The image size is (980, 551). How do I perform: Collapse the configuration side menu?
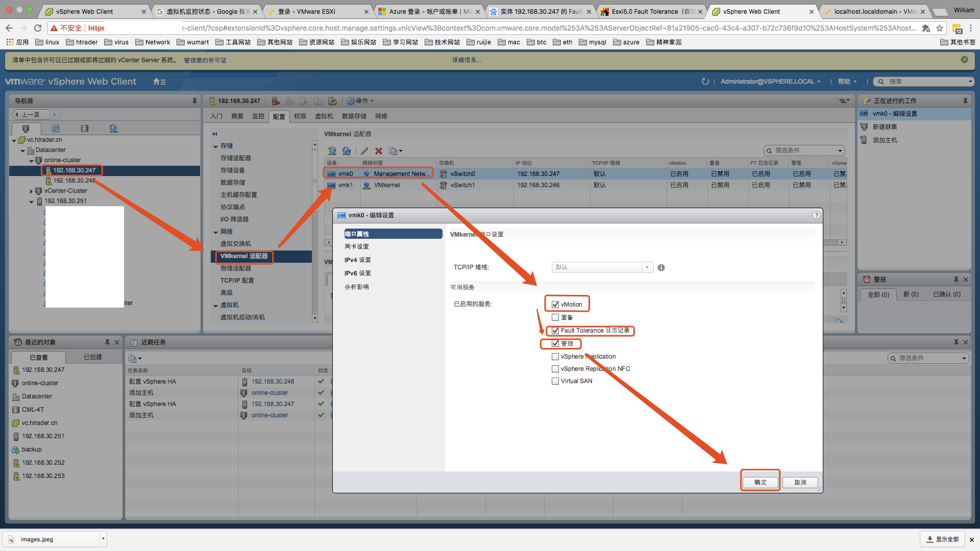tap(215, 134)
